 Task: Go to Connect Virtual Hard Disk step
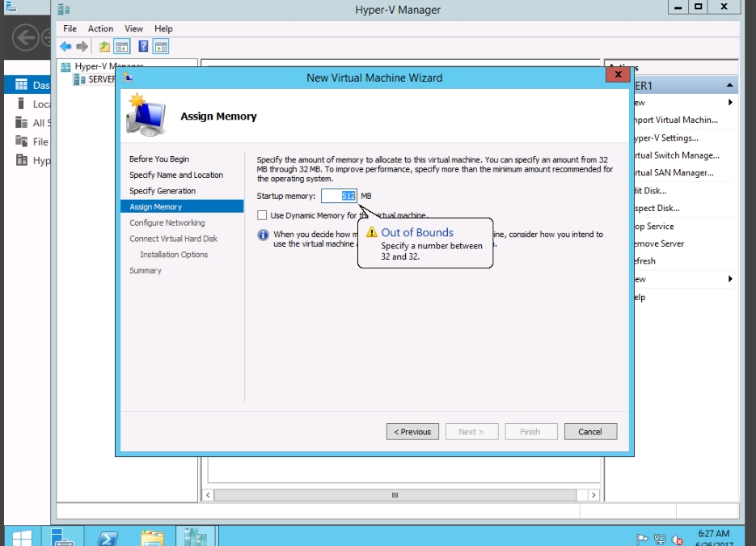[174, 239]
